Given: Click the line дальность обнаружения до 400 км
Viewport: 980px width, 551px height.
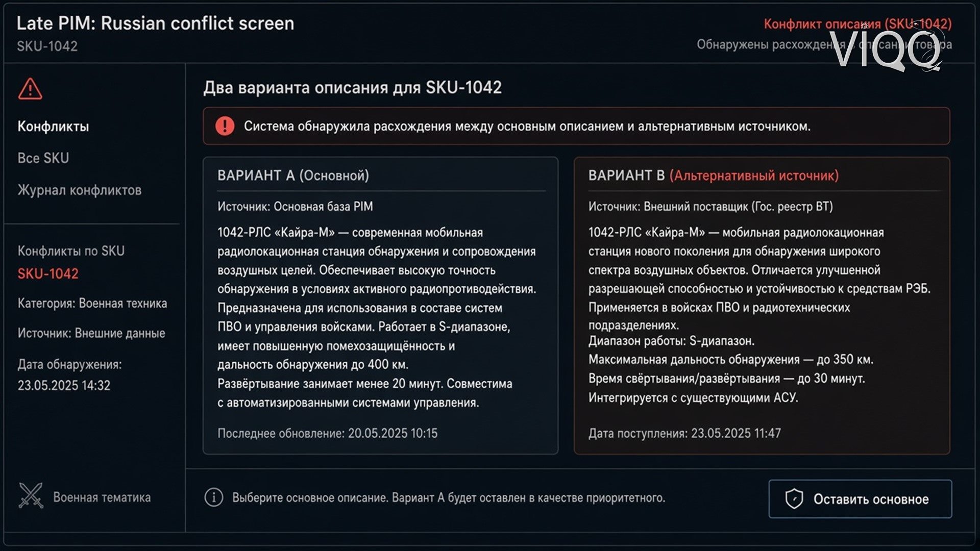Looking at the screenshot, I should (x=313, y=365).
